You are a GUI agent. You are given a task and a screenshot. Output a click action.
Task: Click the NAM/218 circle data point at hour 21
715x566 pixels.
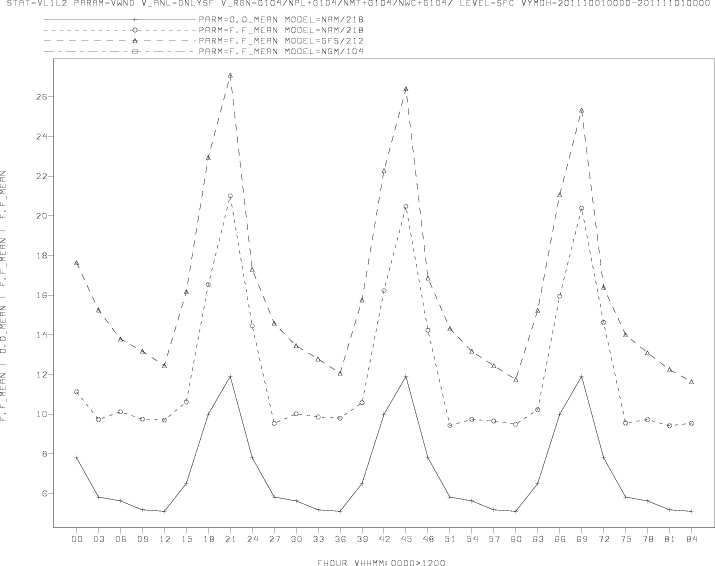tap(230, 196)
